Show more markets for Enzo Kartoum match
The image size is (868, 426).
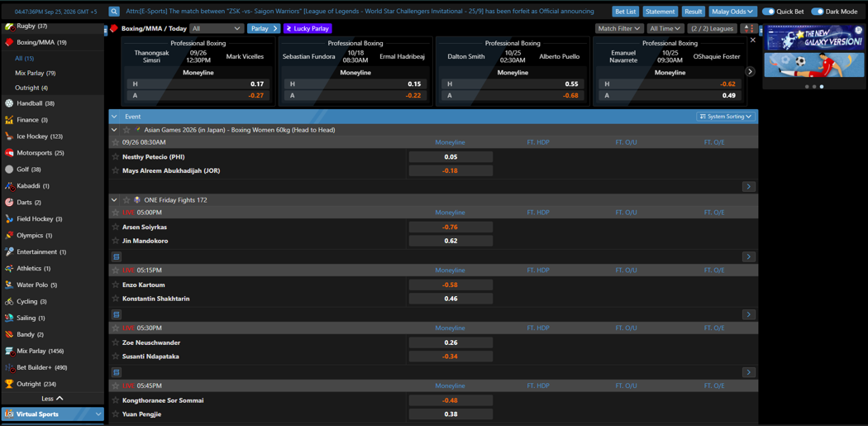tap(748, 314)
